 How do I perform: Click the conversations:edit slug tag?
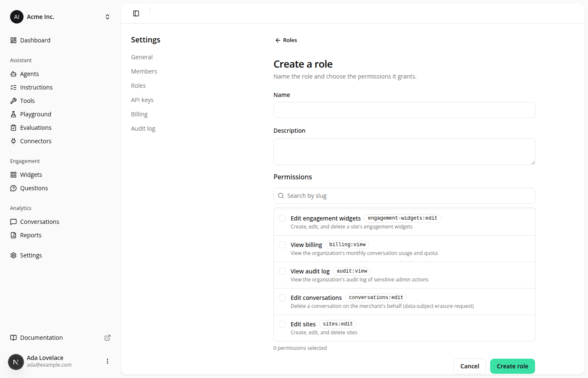tap(376, 298)
